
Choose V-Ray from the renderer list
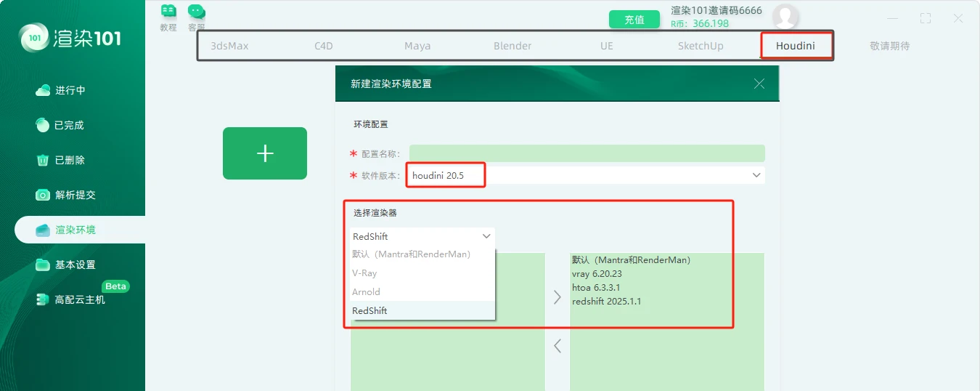point(422,273)
